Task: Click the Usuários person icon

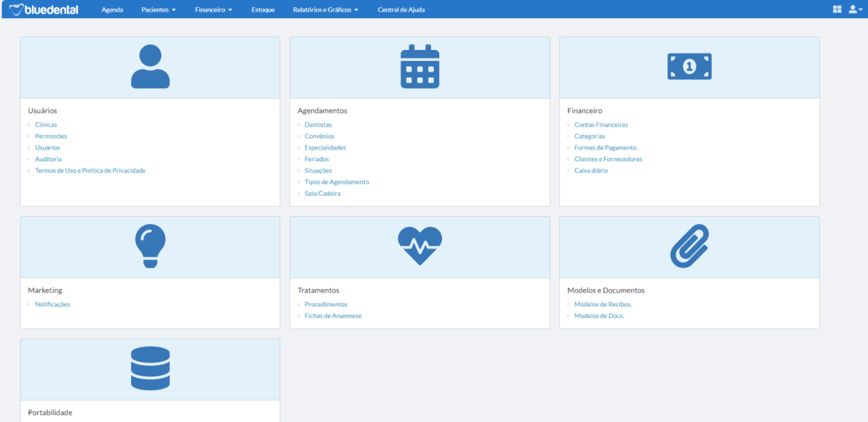Action: pos(150,66)
